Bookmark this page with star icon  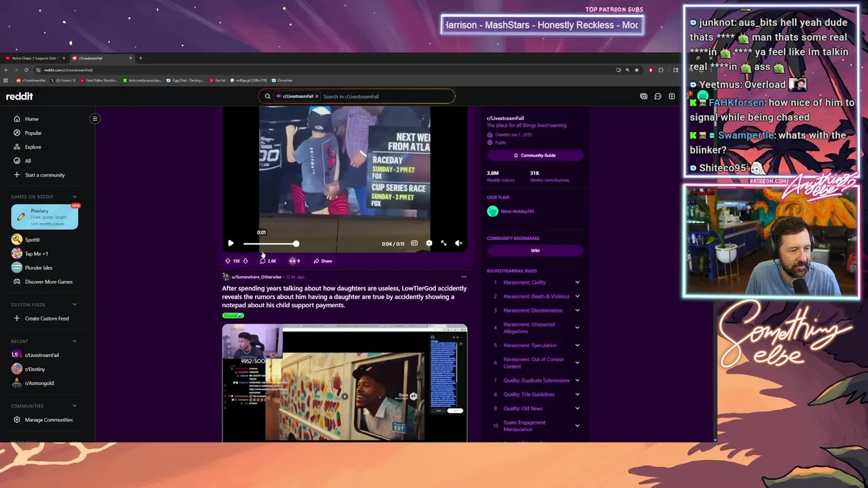pyautogui.click(x=637, y=70)
